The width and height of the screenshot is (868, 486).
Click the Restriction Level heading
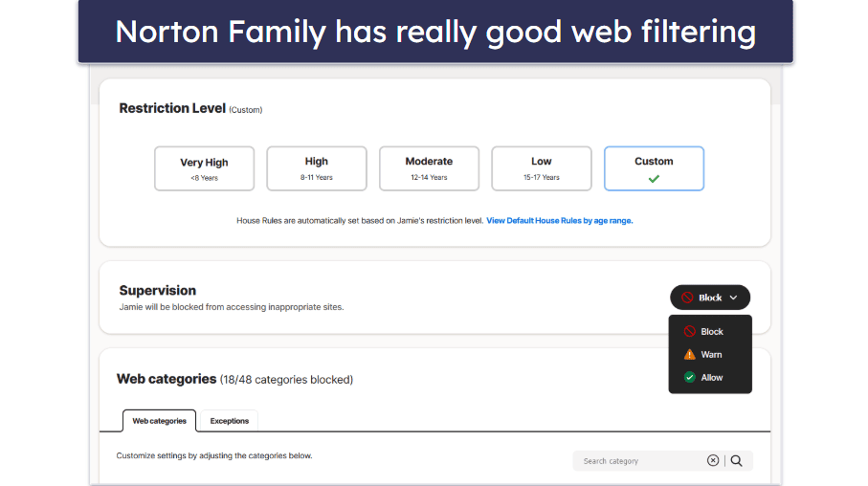tap(172, 108)
